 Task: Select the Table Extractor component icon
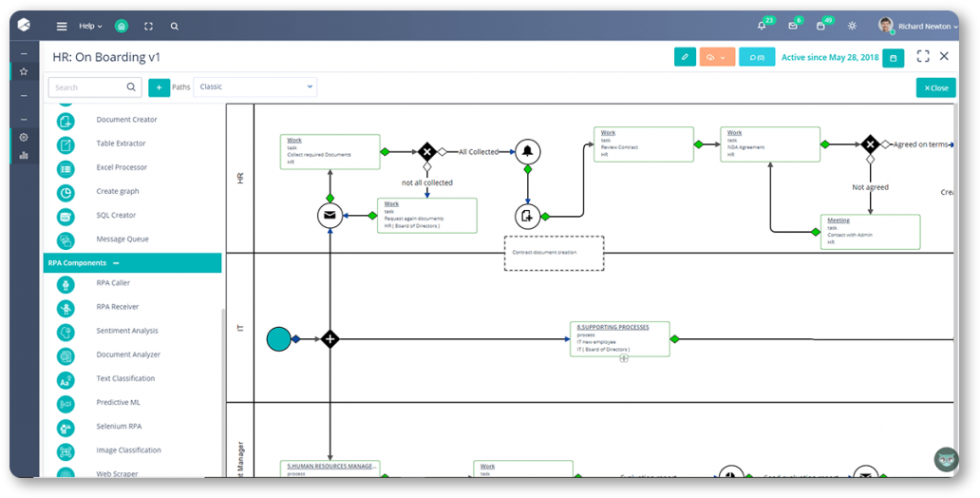coord(66,144)
